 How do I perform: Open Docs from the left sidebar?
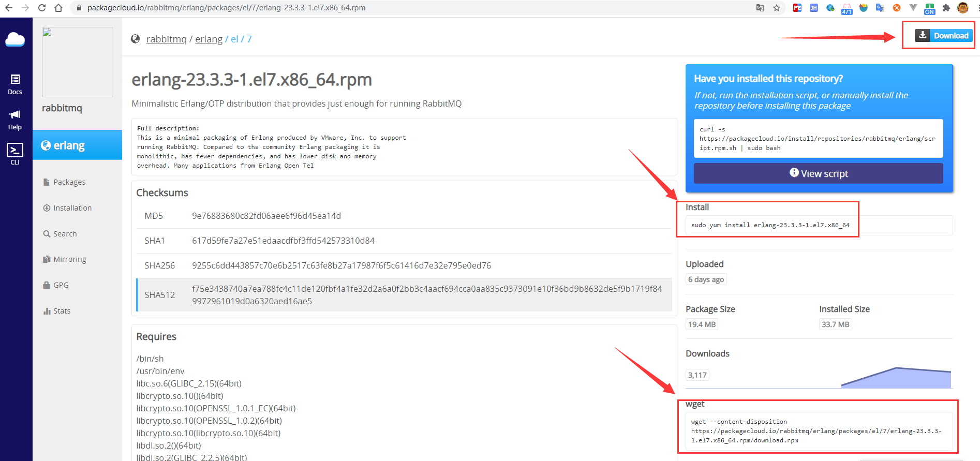tap(15, 85)
